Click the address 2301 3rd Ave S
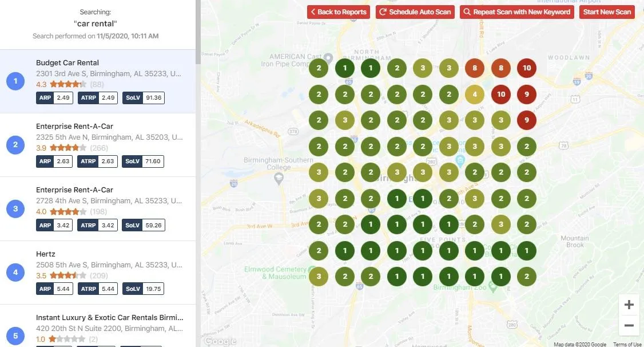This screenshot has height=347, width=644. (x=109, y=74)
